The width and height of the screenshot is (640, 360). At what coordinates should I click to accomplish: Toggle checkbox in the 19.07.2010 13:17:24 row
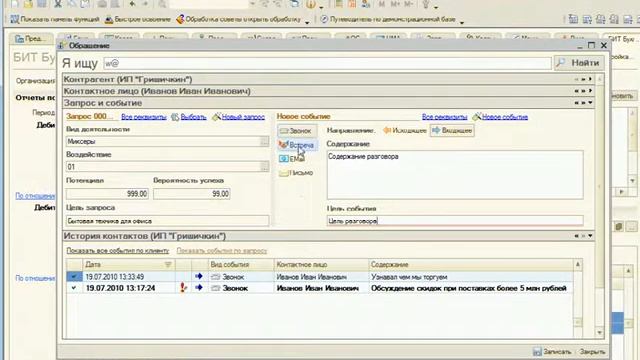[74, 288]
